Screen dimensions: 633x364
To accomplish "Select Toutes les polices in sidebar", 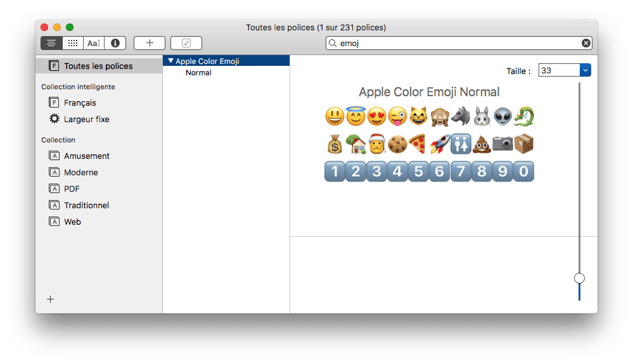I will click(99, 66).
